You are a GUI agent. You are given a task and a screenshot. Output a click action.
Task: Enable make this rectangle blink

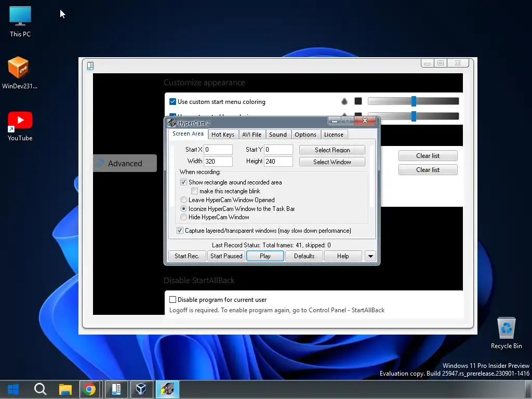tap(194, 191)
